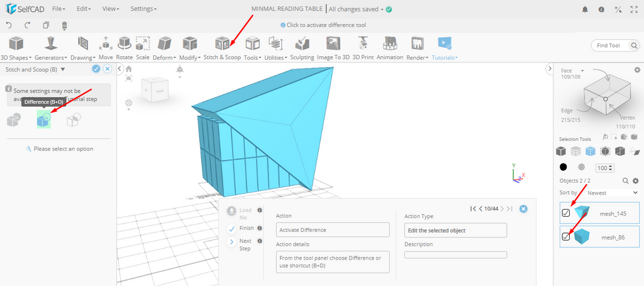Click the Find Tool search field

(x=613, y=45)
